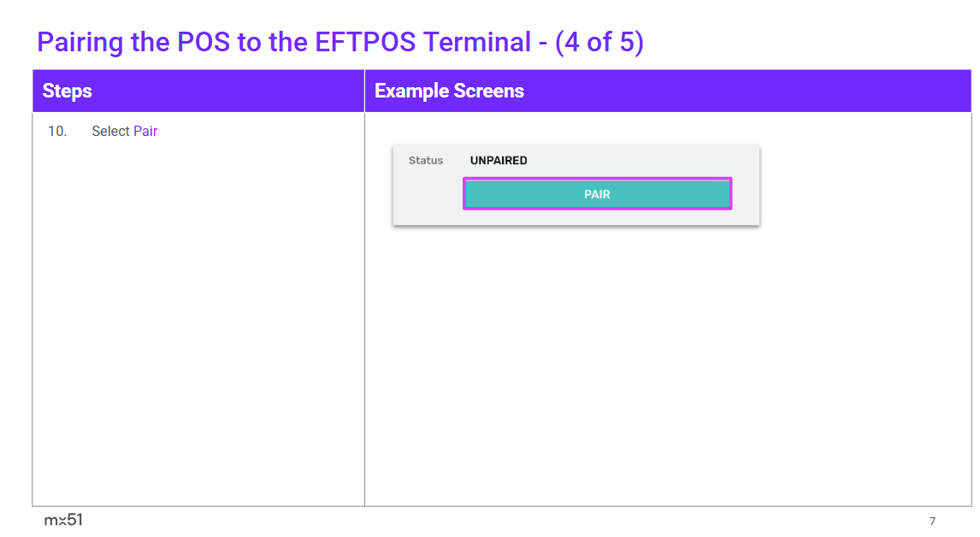This screenshot has height=537, width=980.
Task: Select step number 10.
Action: pyautogui.click(x=57, y=132)
